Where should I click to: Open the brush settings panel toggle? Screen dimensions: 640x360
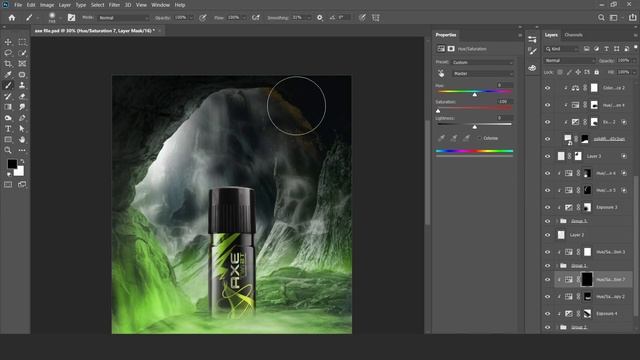(x=71, y=18)
